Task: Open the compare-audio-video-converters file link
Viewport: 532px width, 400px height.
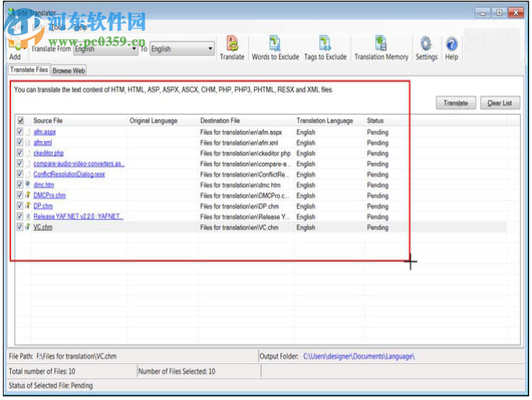Action: tap(78, 164)
